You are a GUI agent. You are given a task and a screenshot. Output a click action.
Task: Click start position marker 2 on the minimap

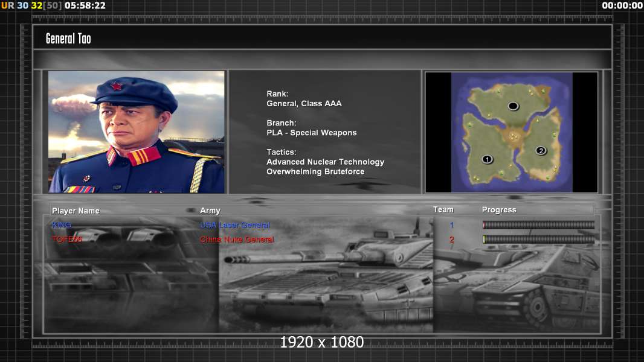(x=541, y=150)
